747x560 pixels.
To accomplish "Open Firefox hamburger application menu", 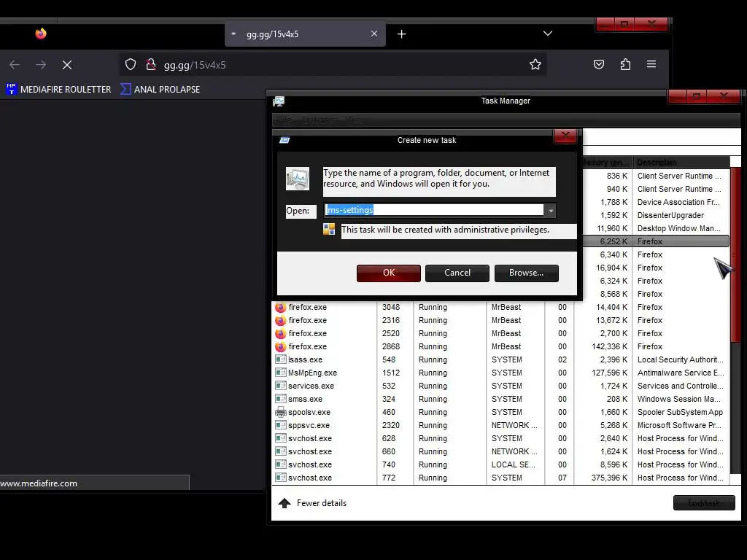I will (x=651, y=64).
